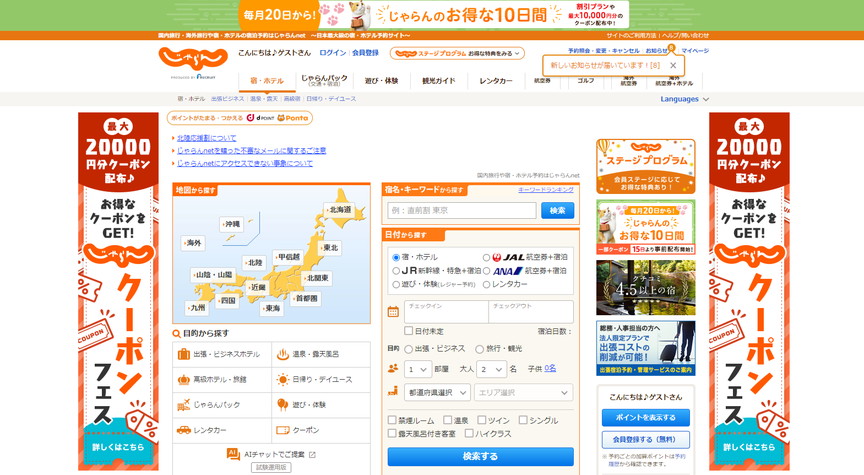Screen dimensions: 864x475
Task: Click the 子供 0名 link
Action: point(550,368)
